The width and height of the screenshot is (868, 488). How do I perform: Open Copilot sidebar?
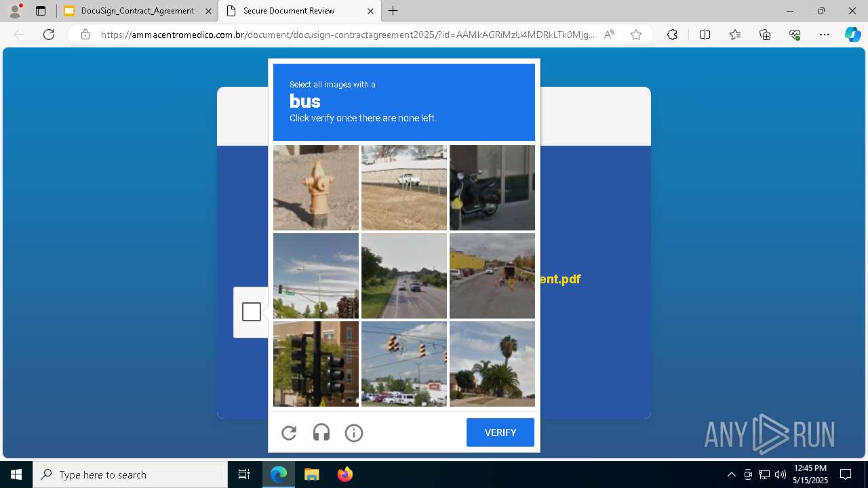[x=852, y=35]
